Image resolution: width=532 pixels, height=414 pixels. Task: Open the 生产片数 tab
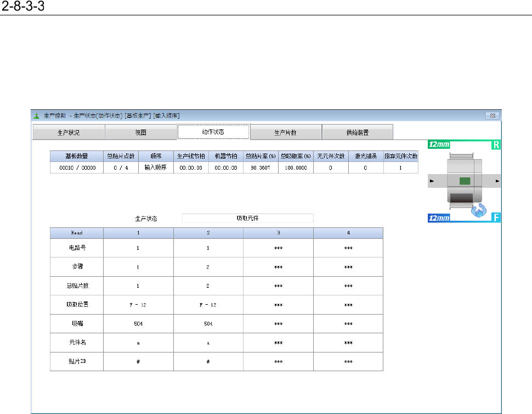pos(286,132)
